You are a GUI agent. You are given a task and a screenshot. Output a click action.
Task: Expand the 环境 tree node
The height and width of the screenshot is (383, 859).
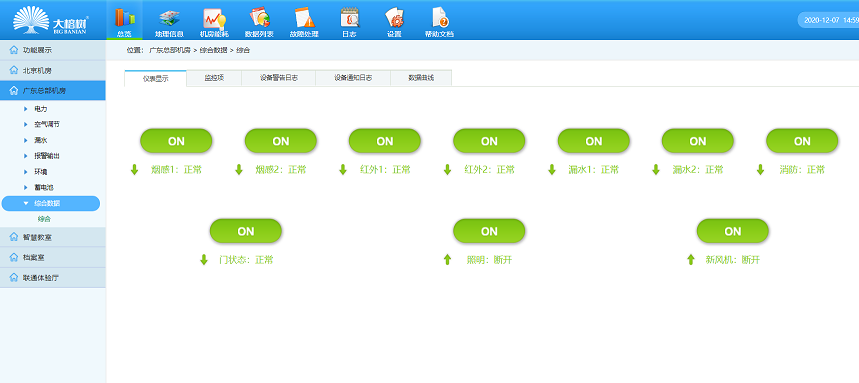(x=26, y=172)
